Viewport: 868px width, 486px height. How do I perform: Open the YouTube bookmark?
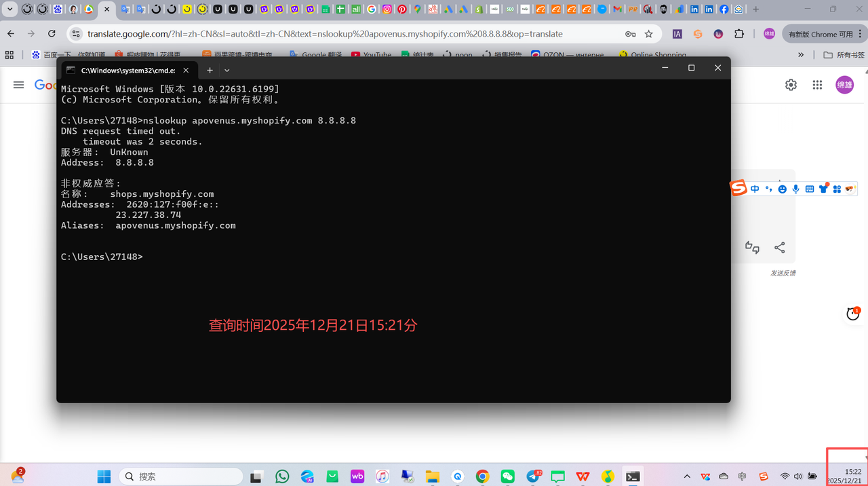pyautogui.click(x=372, y=55)
